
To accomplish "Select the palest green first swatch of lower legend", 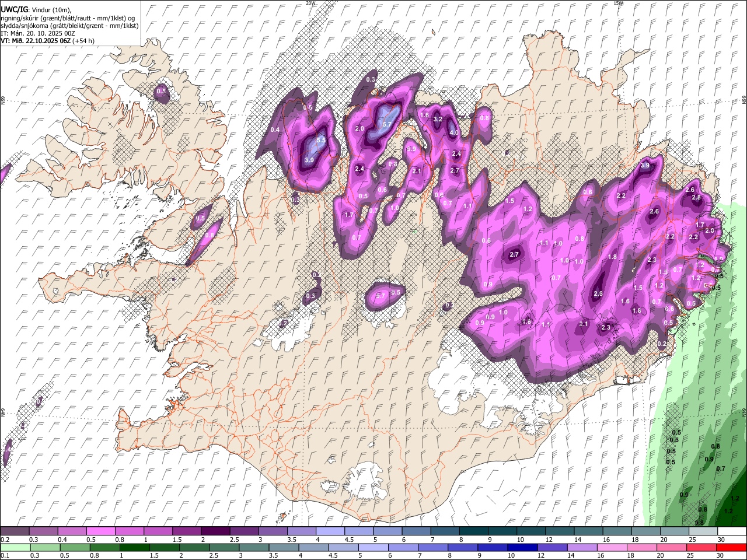I will click(15, 547).
